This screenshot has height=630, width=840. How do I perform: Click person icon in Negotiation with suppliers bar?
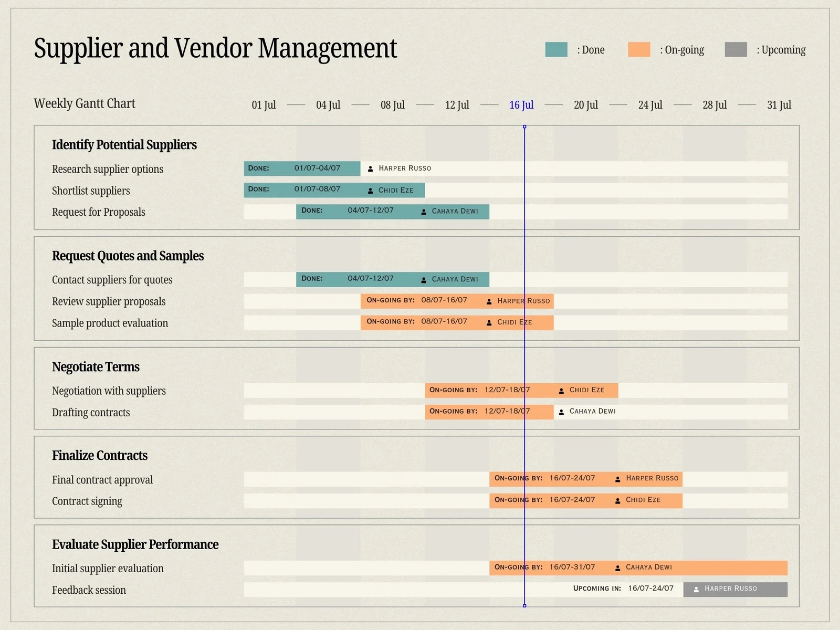[x=561, y=391]
